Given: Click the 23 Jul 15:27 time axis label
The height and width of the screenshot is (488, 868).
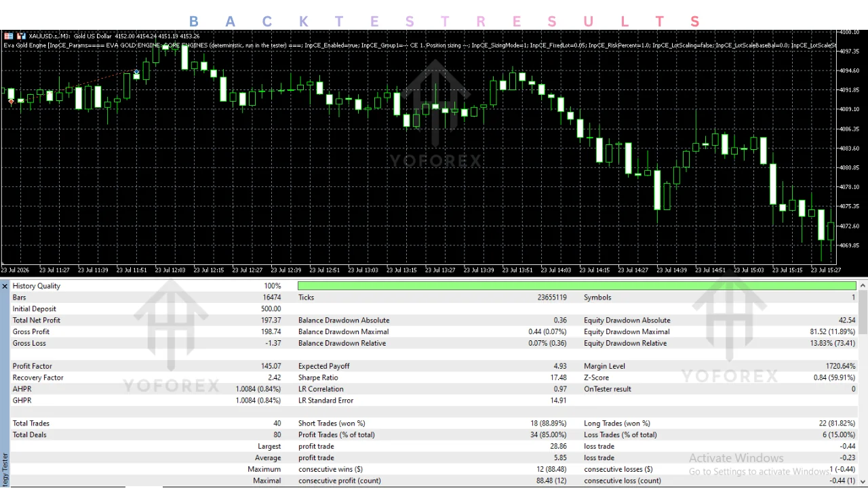Looking at the screenshot, I should coord(825,270).
